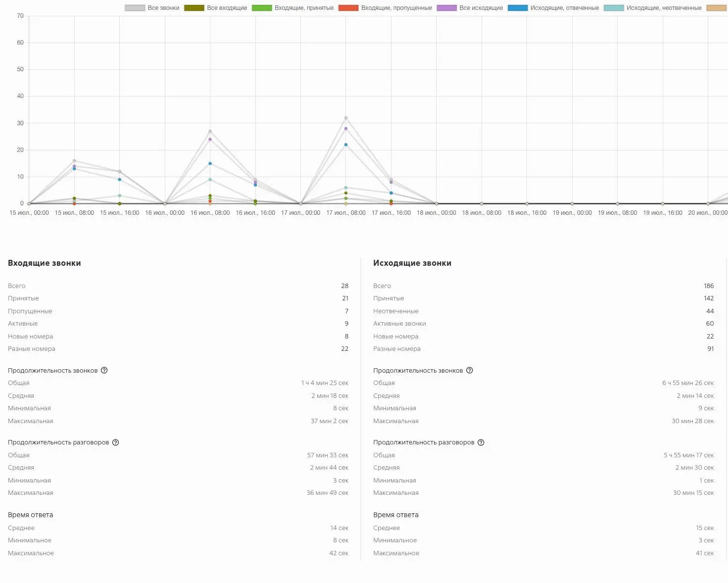
Task: Open help icon for incoming Продолжительность звонков
Action: click(104, 371)
